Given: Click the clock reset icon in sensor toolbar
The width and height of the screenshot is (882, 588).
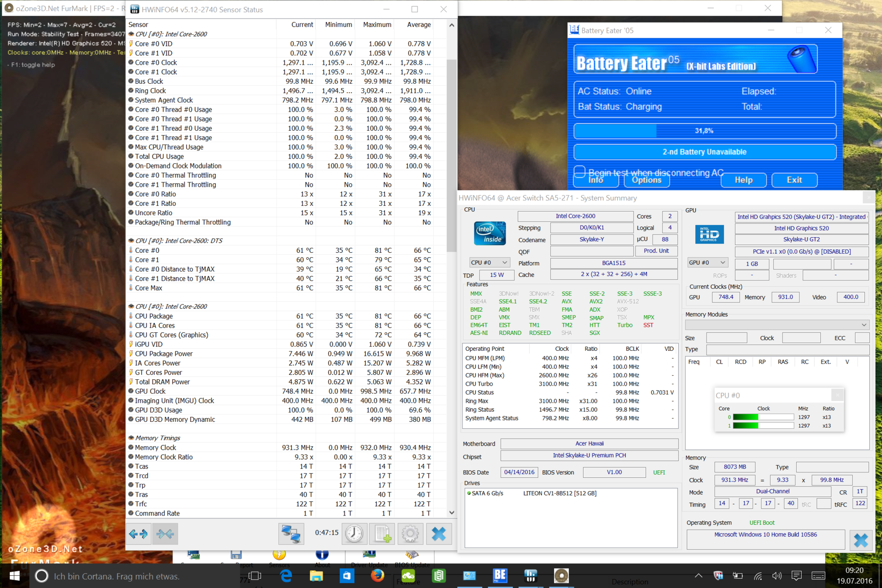Looking at the screenshot, I should (x=354, y=534).
